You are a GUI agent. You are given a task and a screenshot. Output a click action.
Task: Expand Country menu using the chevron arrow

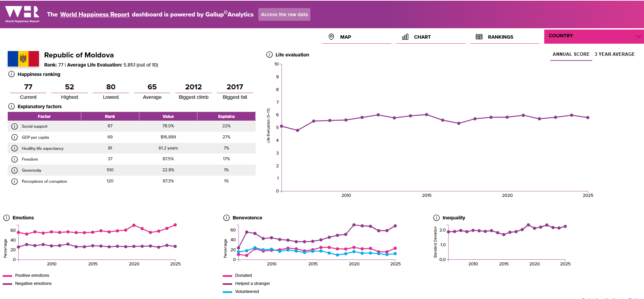point(638,36)
